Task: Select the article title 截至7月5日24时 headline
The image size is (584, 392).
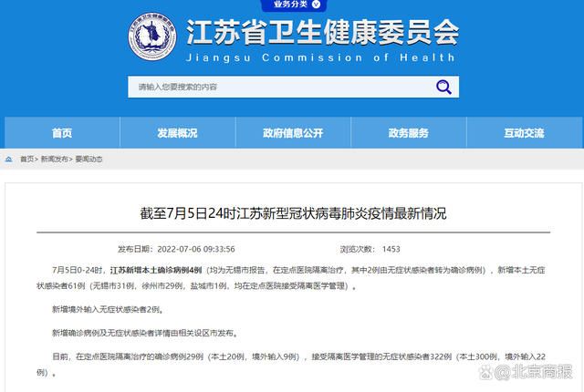Action: coord(293,213)
